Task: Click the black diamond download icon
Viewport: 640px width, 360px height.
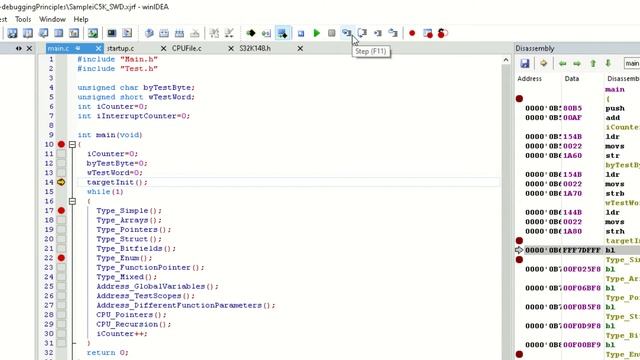Action: pos(251,33)
